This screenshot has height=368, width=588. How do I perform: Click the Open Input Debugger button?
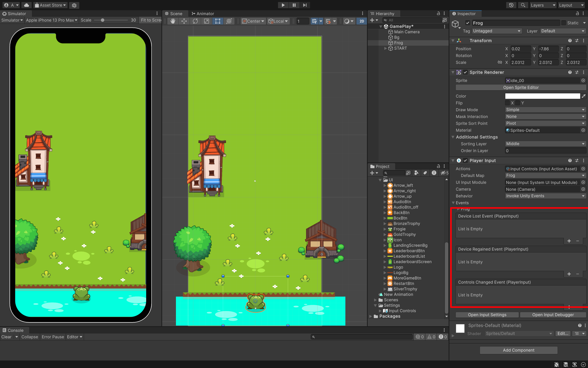tap(553, 315)
